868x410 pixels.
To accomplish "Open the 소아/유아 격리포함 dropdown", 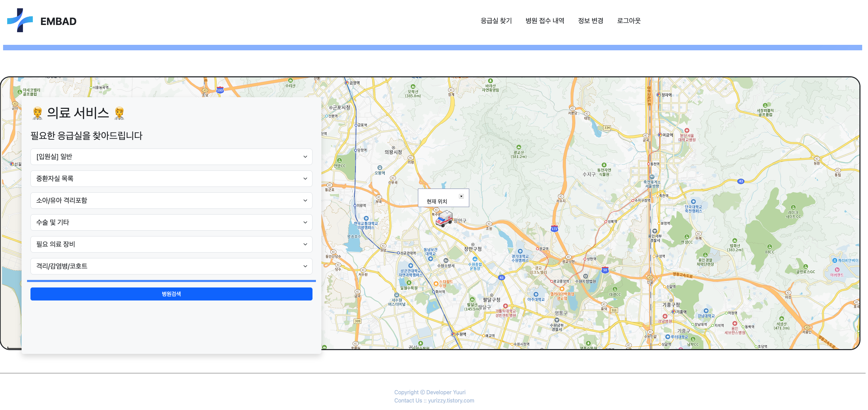I will coord(171,201).
